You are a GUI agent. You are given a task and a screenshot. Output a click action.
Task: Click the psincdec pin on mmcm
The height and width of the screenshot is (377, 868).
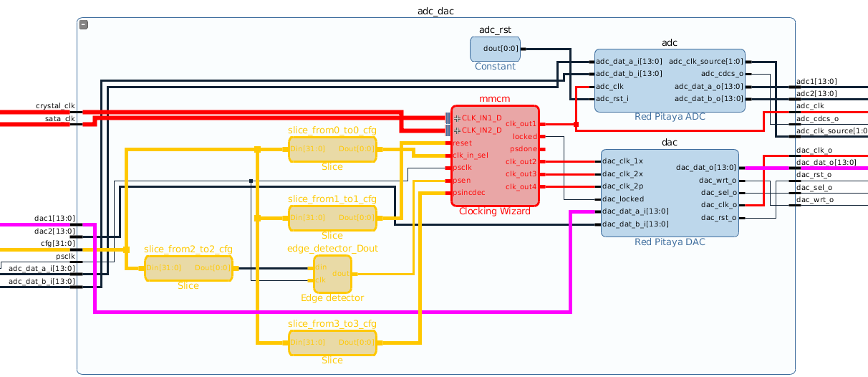(469, 193)
